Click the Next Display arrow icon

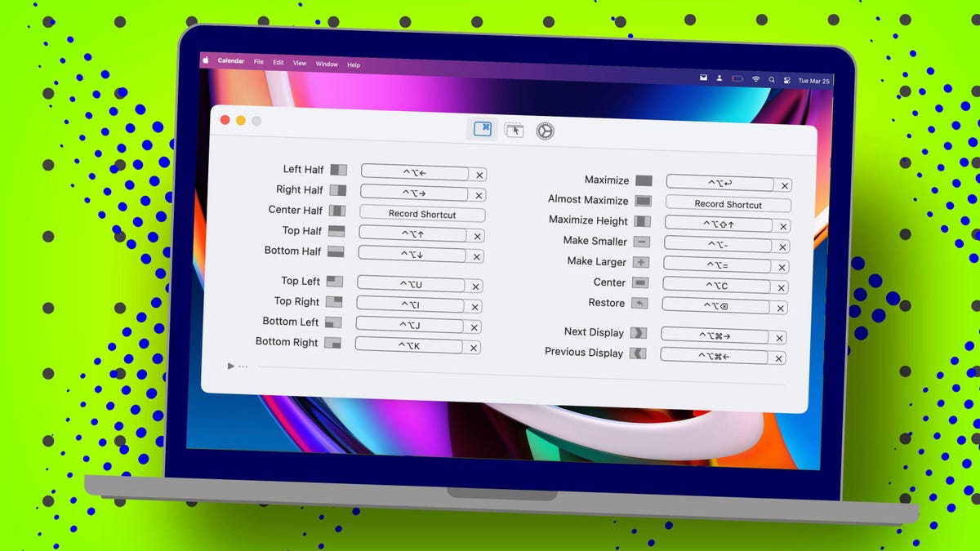pos(639,333)
